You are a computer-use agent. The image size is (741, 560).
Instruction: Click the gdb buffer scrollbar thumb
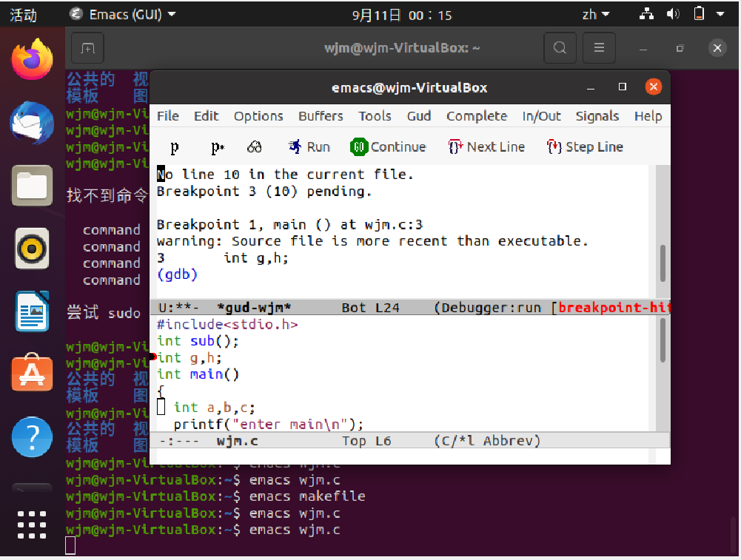coord(663,263)
